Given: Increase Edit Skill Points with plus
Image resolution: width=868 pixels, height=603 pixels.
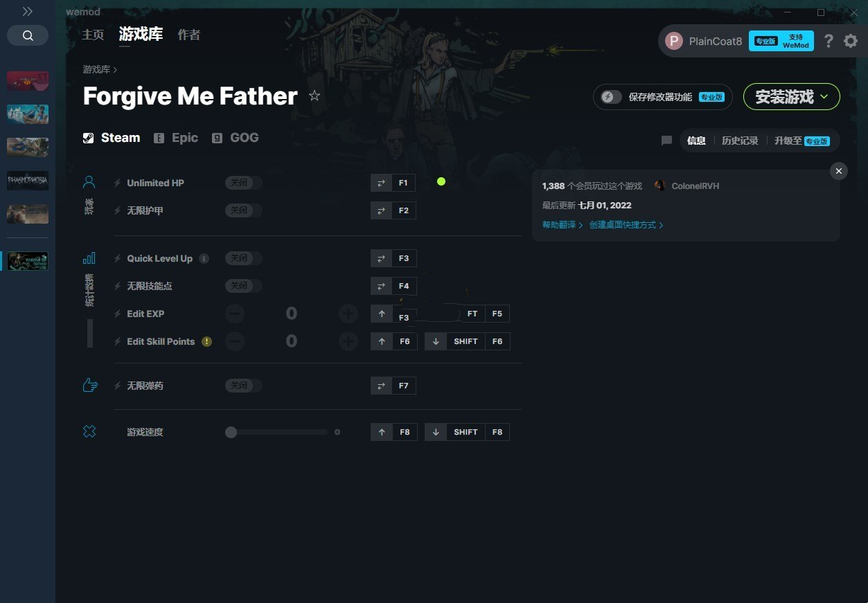Looking at the screenshot, I should pyautogui.click(x=348, y=341).
